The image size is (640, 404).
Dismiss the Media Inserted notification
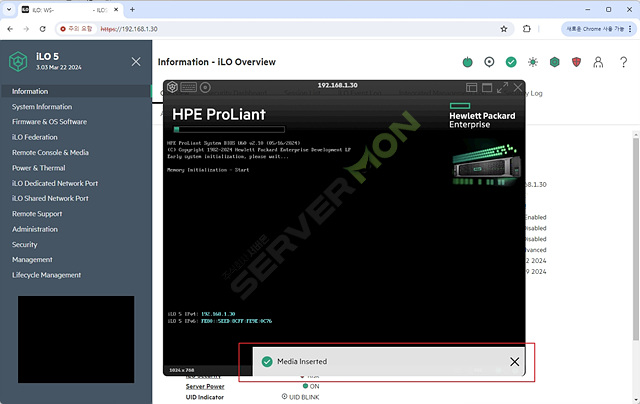coord(515,362)
